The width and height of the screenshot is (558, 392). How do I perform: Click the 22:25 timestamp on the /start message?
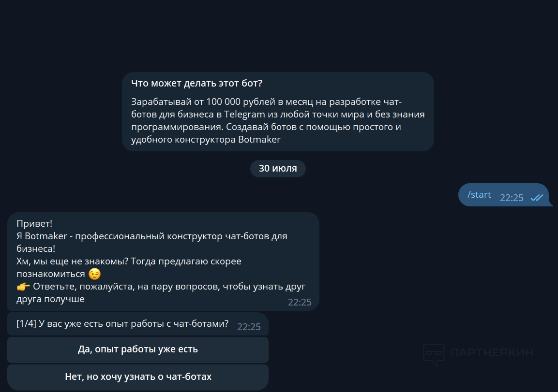tap(512, 198)
